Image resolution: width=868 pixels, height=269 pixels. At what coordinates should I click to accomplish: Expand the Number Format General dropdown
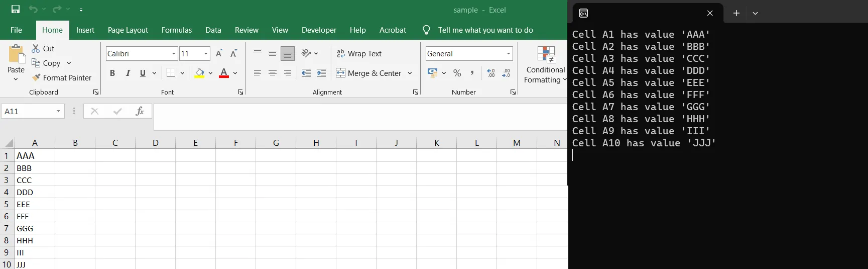[x=509, y=54]
